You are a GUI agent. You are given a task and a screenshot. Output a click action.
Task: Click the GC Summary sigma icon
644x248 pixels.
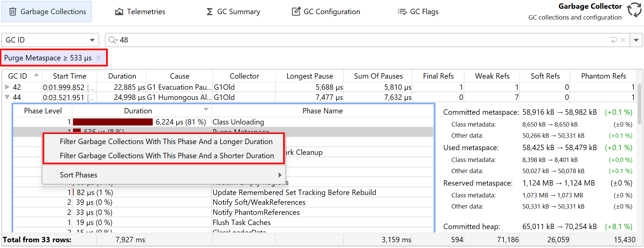[209, 12]
